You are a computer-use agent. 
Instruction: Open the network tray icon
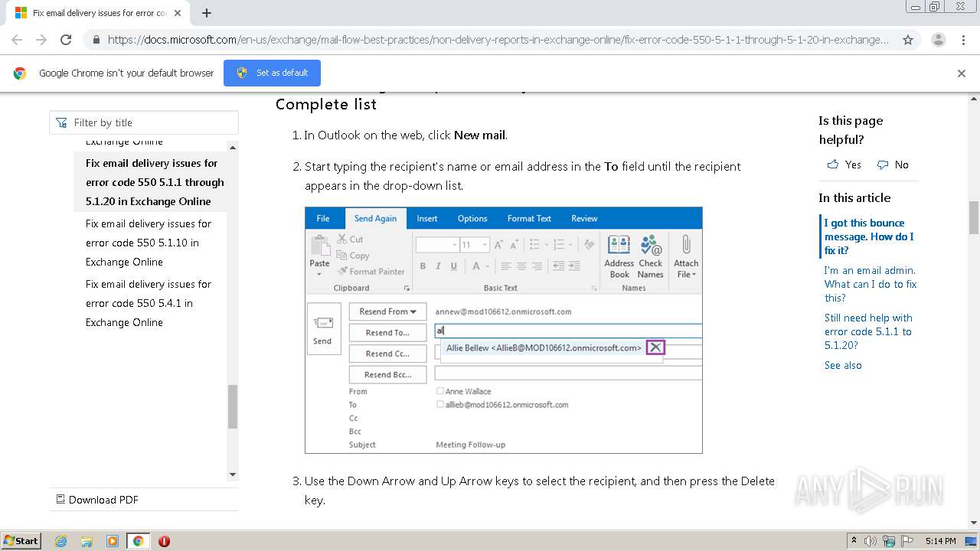click(889, 541)
